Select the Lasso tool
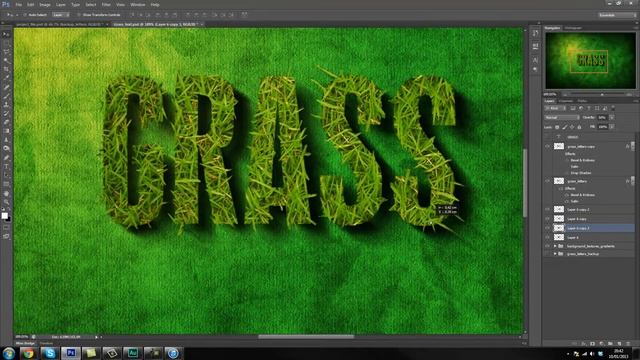 [x=6, y=52]
